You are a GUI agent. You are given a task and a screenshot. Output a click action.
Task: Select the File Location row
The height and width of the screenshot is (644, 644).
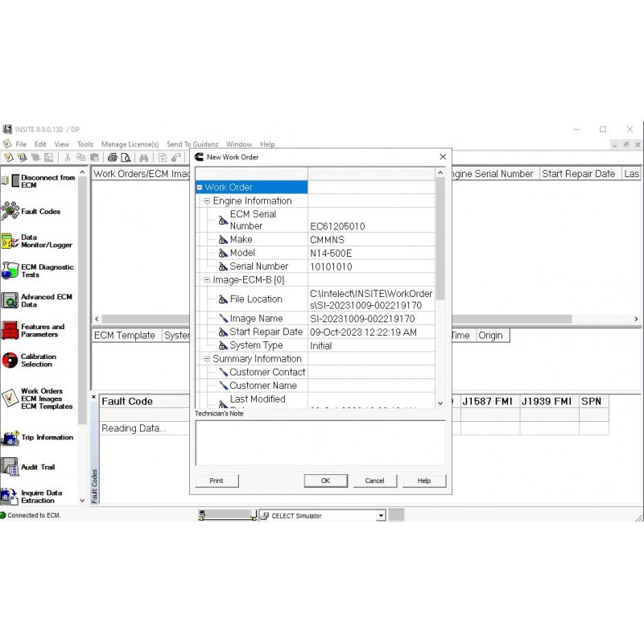(315, 299)
